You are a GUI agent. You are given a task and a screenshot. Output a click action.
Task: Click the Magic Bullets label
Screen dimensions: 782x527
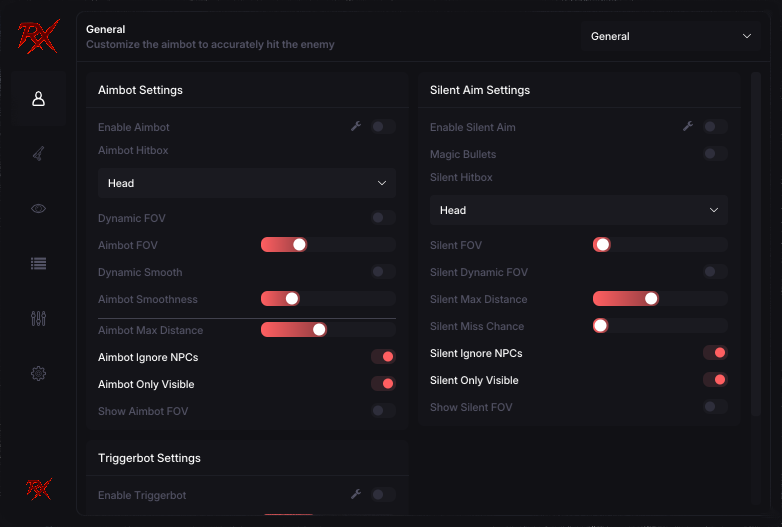tap(463, 154)
